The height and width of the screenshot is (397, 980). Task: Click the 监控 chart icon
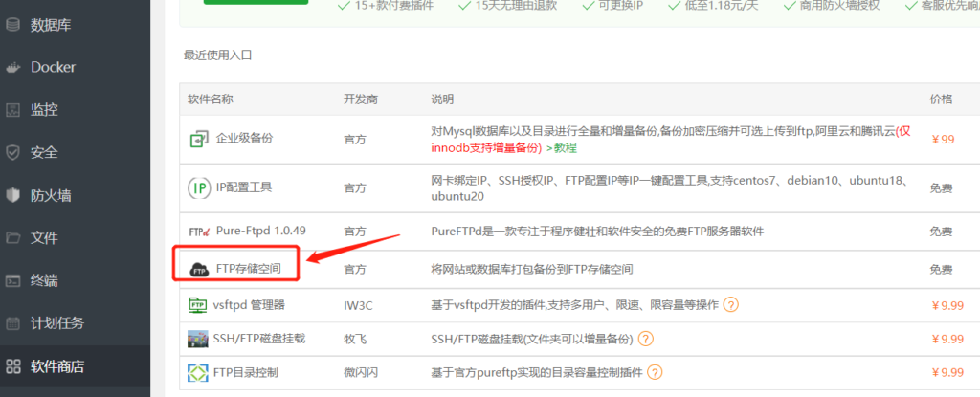point(13,110)
